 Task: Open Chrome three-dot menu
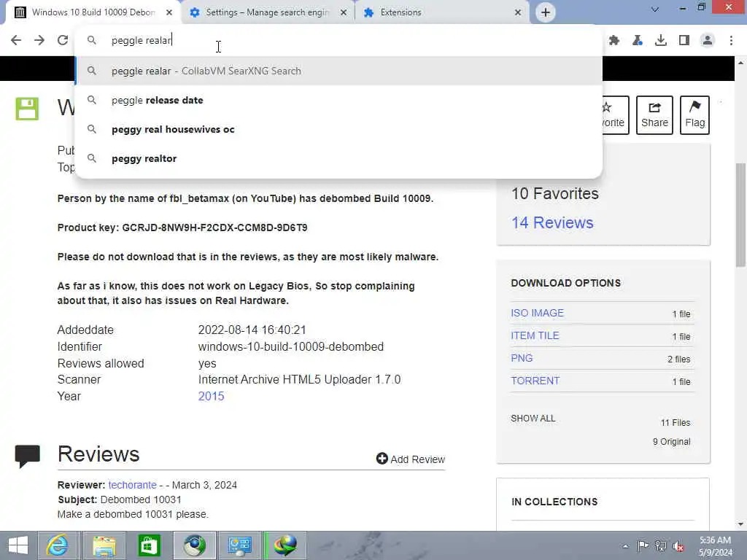731,41
